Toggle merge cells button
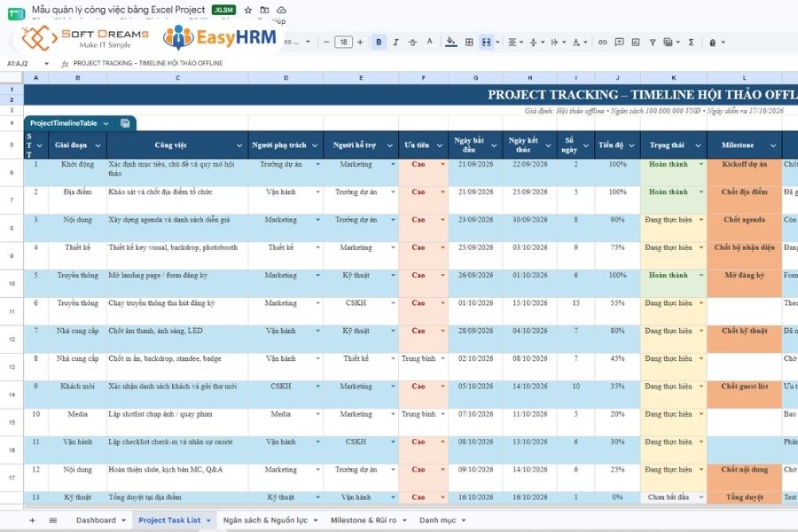 click(x=486, y=43)
